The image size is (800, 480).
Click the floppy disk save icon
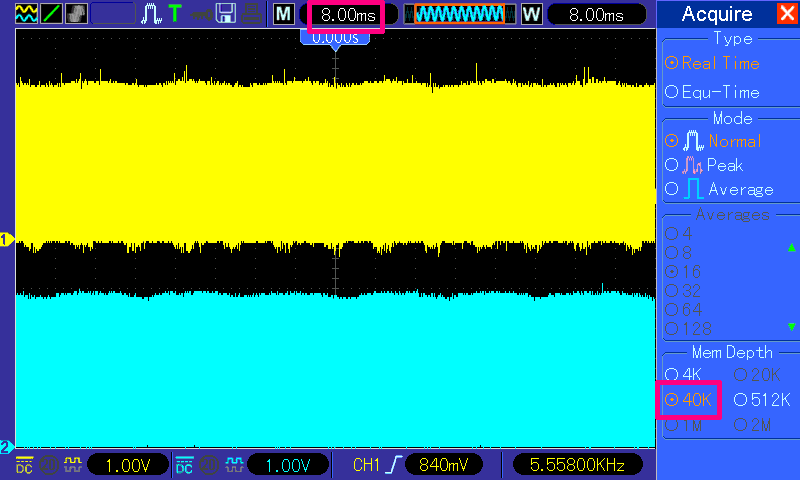(x=226, y=14)
